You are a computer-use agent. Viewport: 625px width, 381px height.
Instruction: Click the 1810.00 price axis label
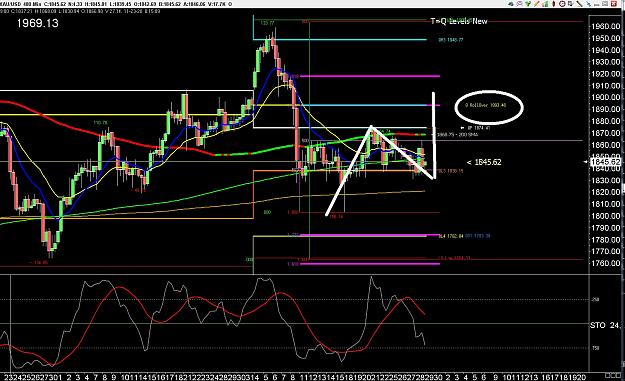pos(605,204)
